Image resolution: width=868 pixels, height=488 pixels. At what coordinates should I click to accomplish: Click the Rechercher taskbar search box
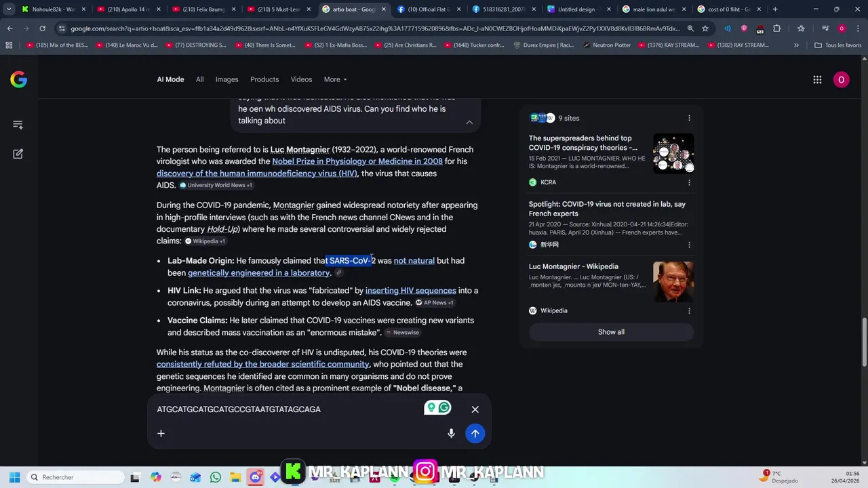pyautogui.click(x=76, y=477)
